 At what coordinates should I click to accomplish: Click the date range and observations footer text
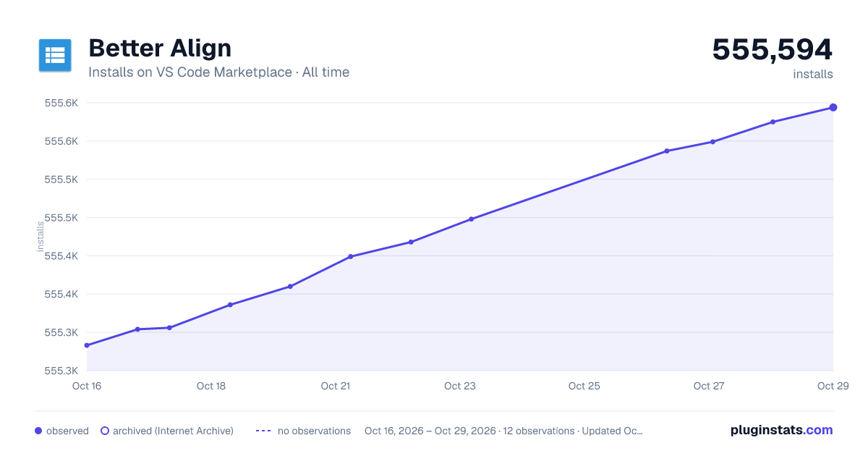[x=503, y=431]
